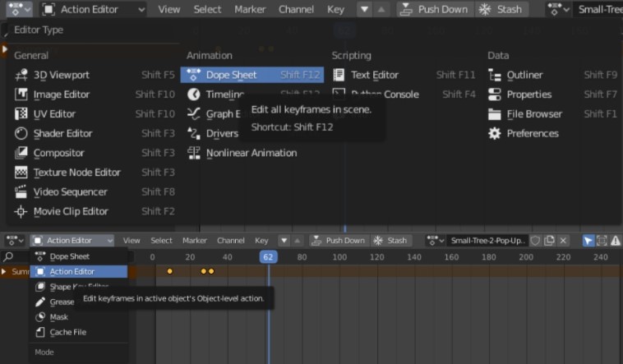
Task: Switch editor to Outliner
Action: pos(524,75)
